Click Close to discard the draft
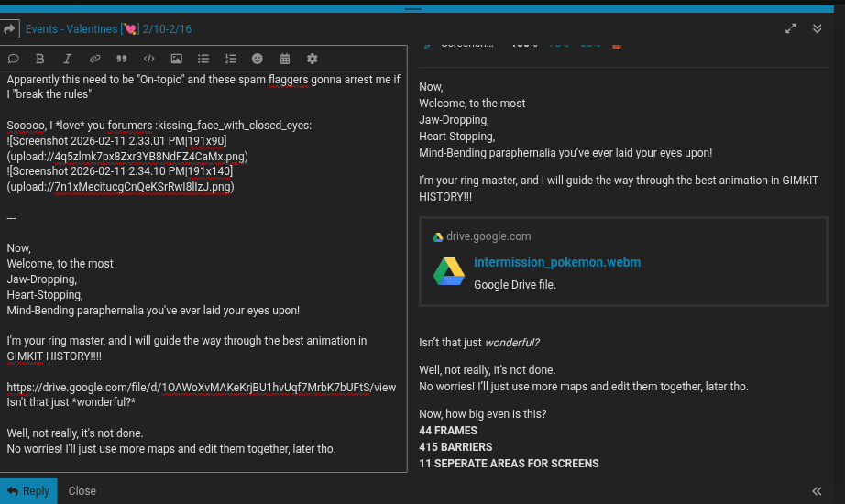The image size is (845, 504). coord(82,491)
